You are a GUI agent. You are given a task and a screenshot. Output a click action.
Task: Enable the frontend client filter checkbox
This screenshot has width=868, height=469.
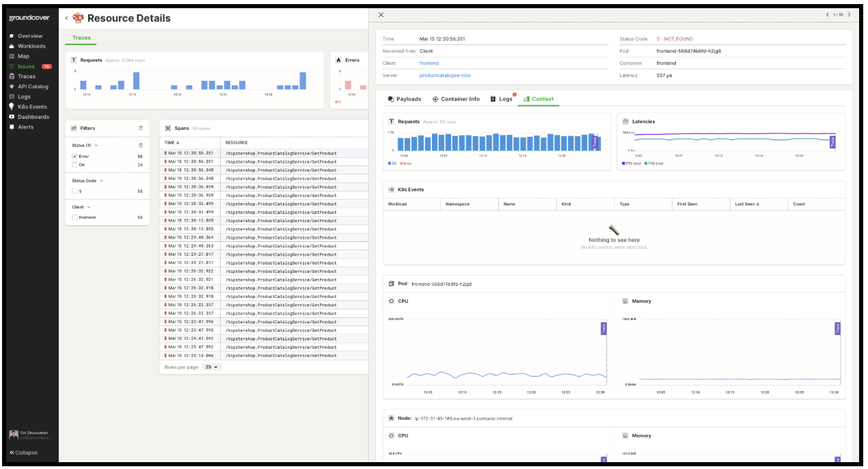tap(74, 217)
